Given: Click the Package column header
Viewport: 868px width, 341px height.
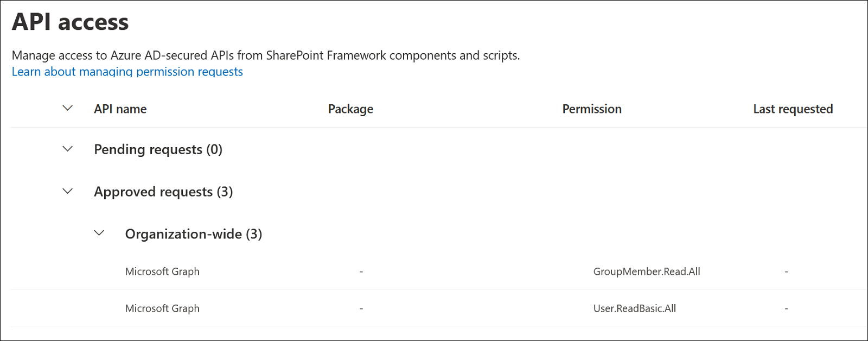Looking at the screenshot, I should pyautogui.click(x=350, y=109).
